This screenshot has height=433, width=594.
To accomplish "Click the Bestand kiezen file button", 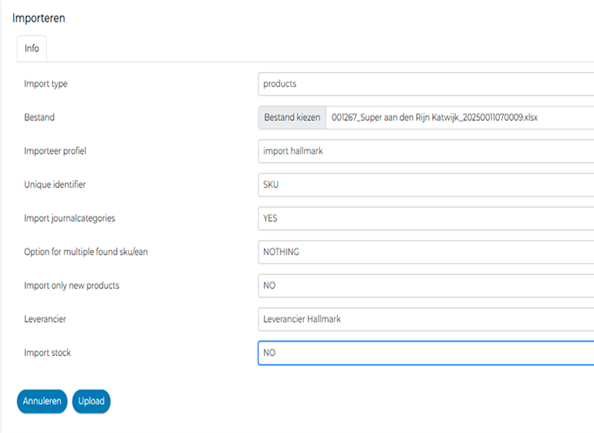I will click(x=292, y=118).
